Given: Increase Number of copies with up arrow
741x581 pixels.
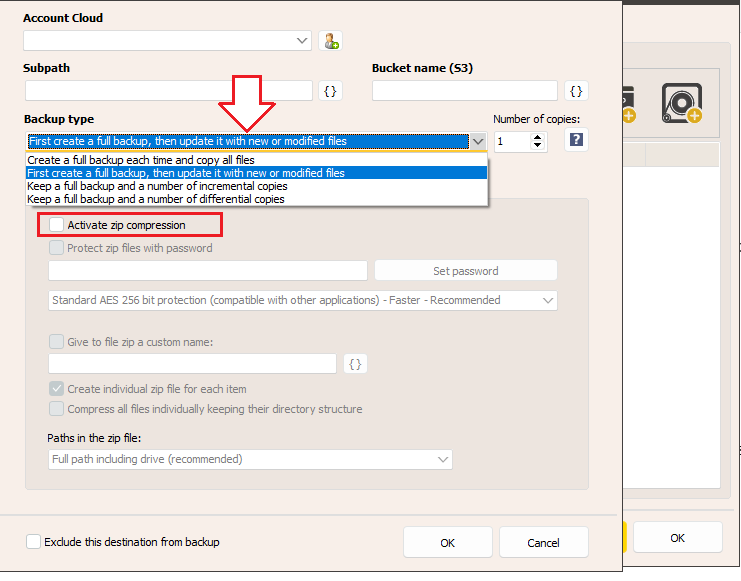Looking at the screenshot, I should pyautogui.click(x=537, y=137).
